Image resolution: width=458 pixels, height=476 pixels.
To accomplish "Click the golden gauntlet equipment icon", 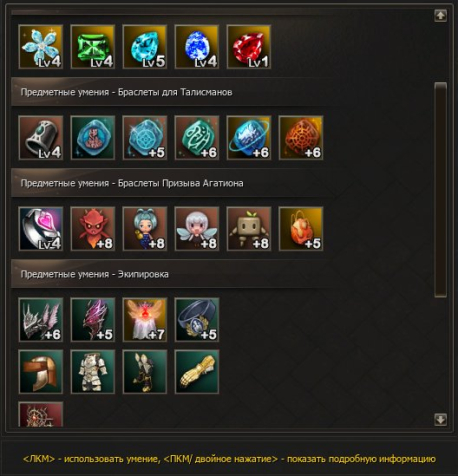I will (197, 372).
